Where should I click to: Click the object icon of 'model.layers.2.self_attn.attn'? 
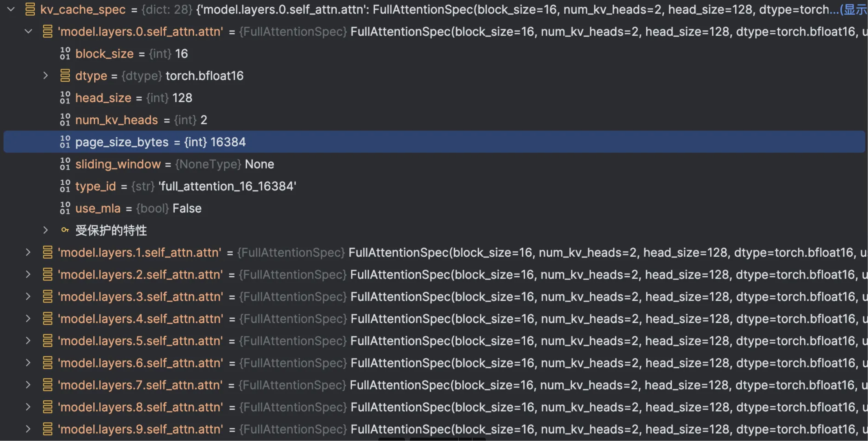48,275
